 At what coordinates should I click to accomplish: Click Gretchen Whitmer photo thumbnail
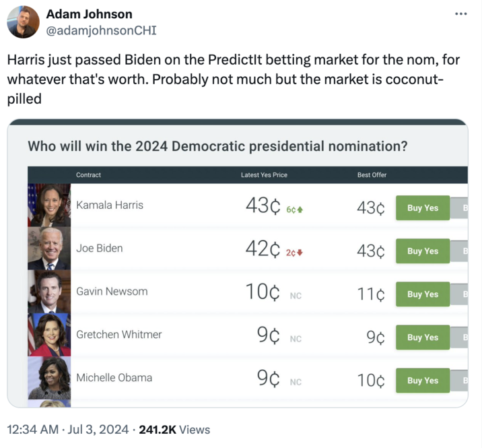[x=49, y=335]
